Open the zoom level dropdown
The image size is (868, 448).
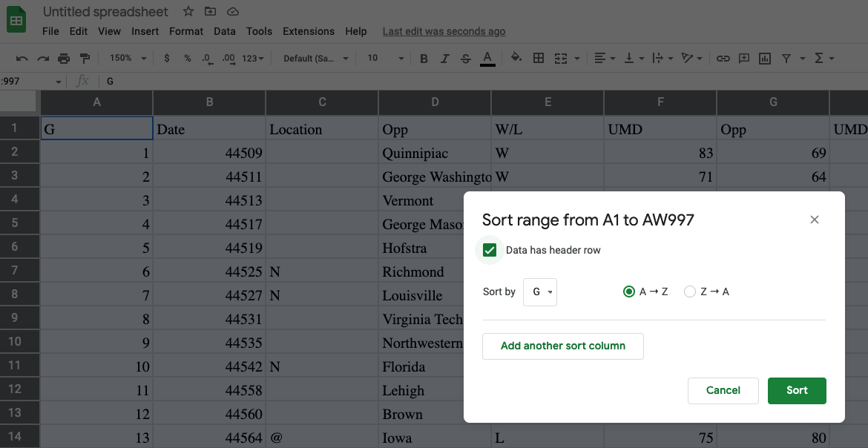(x=126, y=57)
